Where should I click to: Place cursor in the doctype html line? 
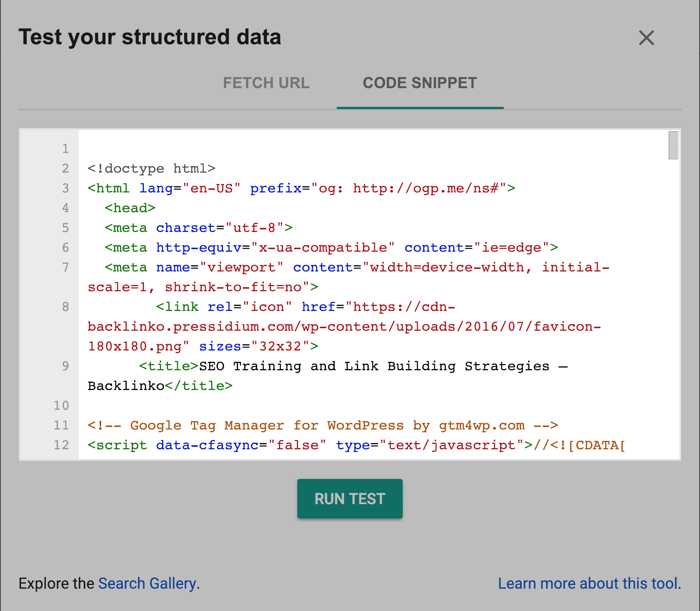pos(152,169)
